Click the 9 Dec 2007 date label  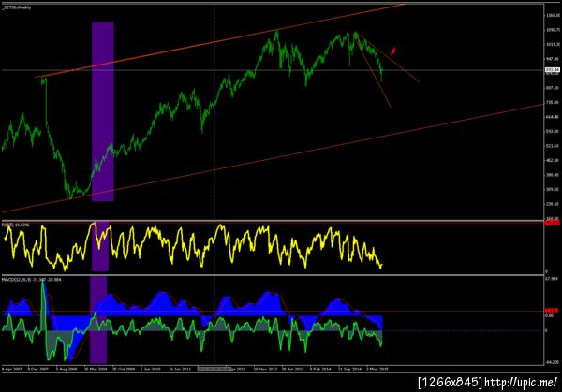(x=38, y=369)
